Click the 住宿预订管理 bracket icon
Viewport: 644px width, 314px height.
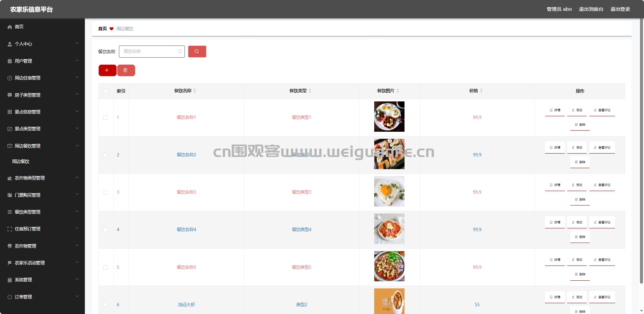tap(10, 229)
